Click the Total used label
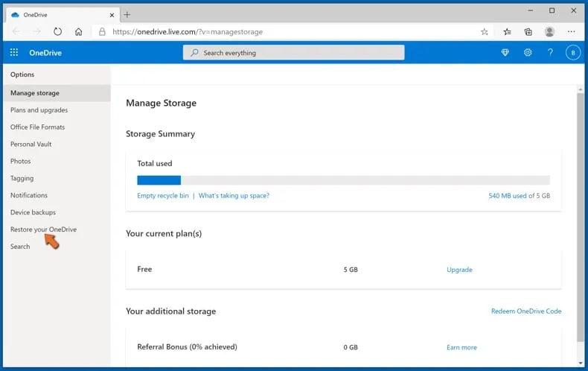The height and width of the screenshot is (371, 588). 155,163
